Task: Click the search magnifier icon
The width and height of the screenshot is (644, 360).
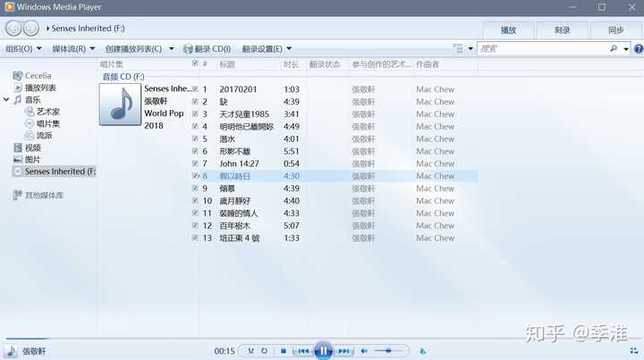Action: point(614,48)
